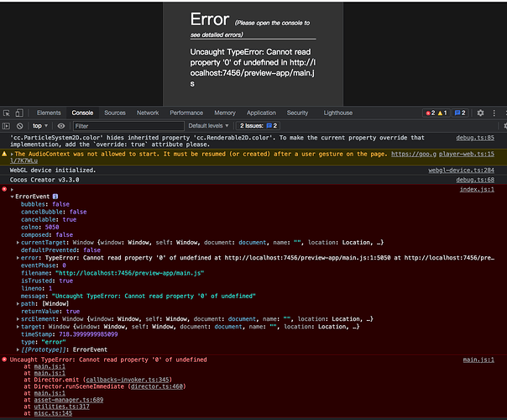Image resolution: width=507 pixels, height=420 pixels.
Task: Select the message property string value
Action: (154, 296)
